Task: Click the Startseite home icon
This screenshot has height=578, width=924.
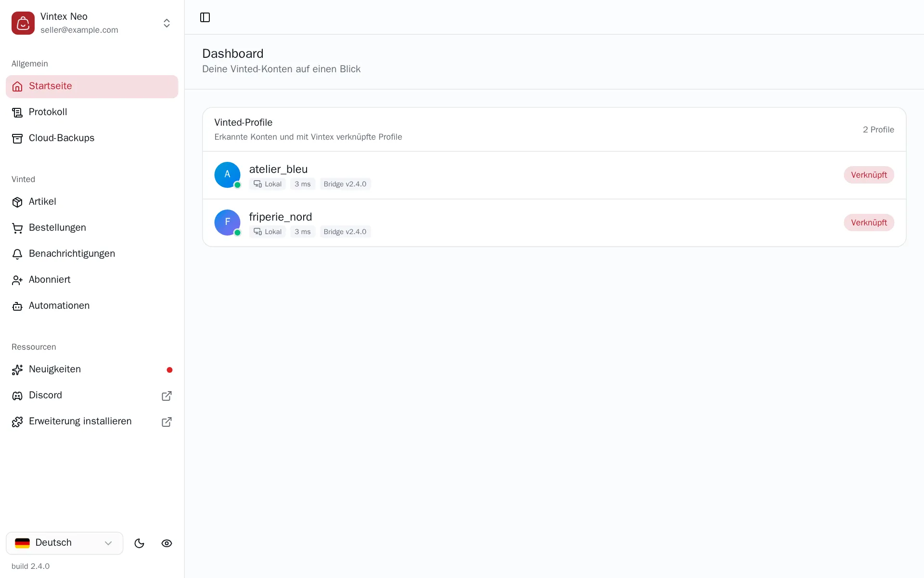Action: 17,87
